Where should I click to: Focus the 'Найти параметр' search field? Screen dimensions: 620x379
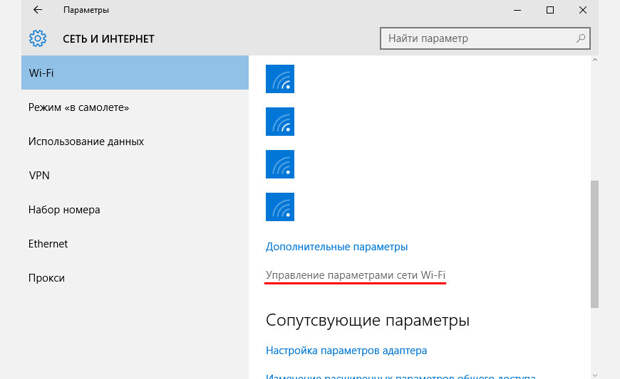point(485,38)
